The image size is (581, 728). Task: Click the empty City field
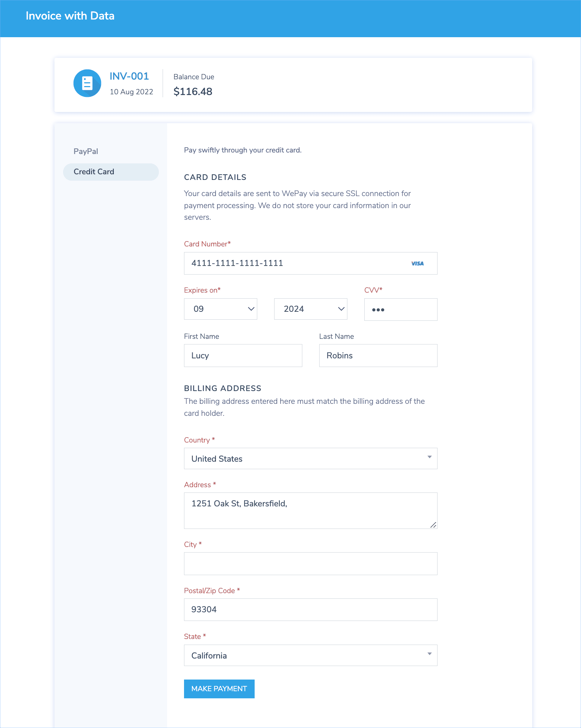click(311, 563)
